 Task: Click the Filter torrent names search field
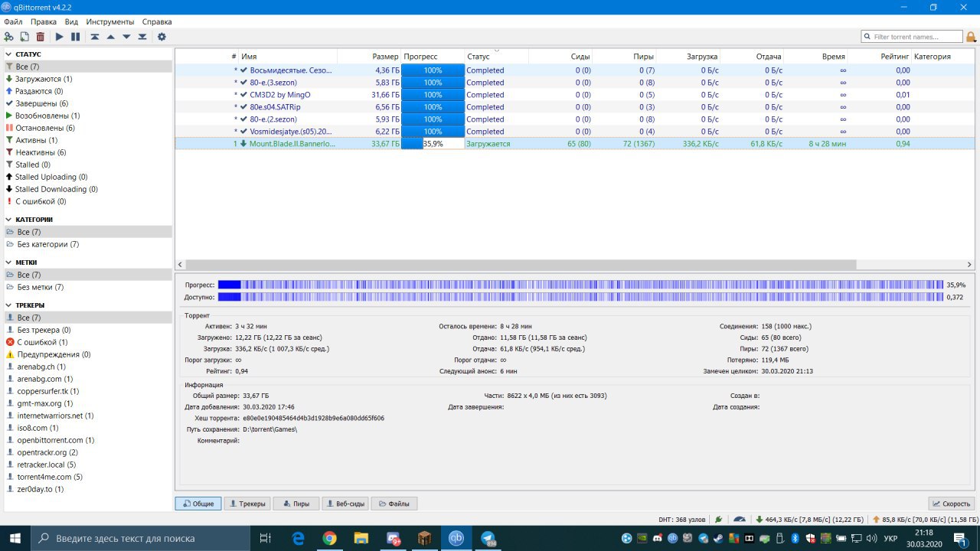pyautogui.click(x=912, y=37)
